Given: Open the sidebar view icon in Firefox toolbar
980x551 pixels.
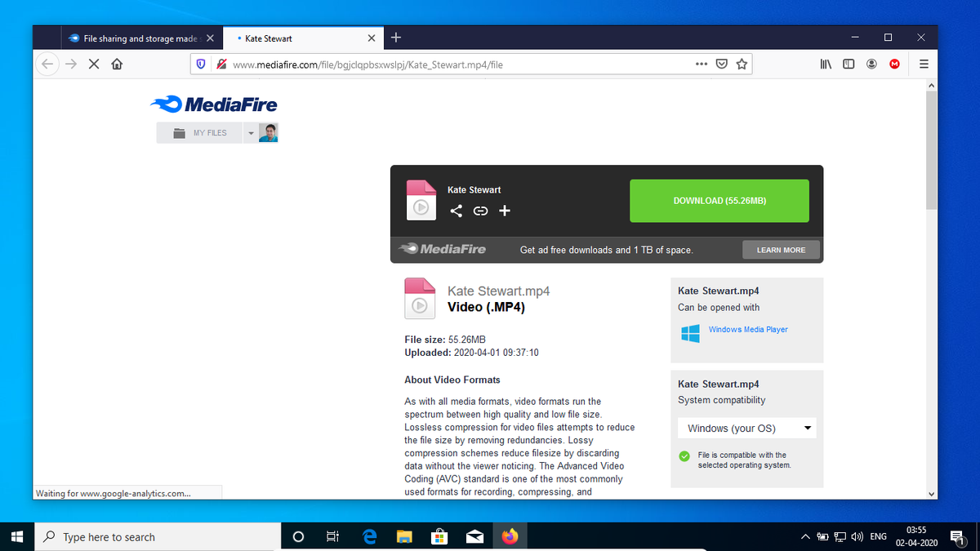Looking at the screenshot, I should [848, 63].
